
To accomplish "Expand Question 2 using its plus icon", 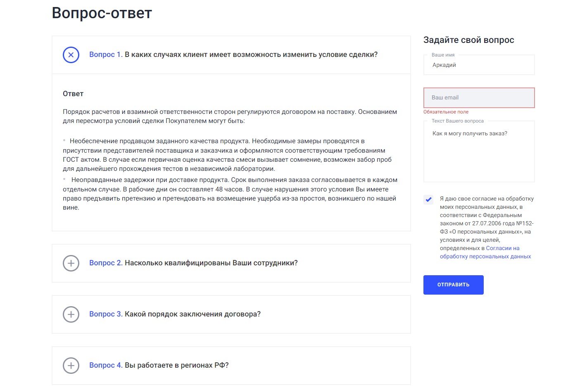I will [x=71, y=263].
